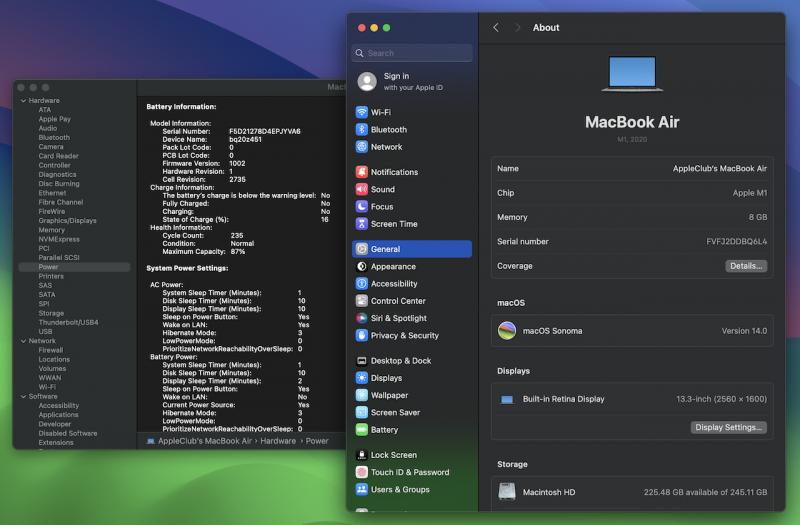Screen dimensions: 800x525
Task: Collapse the Software tree in System Information
Action: [23, 396]
